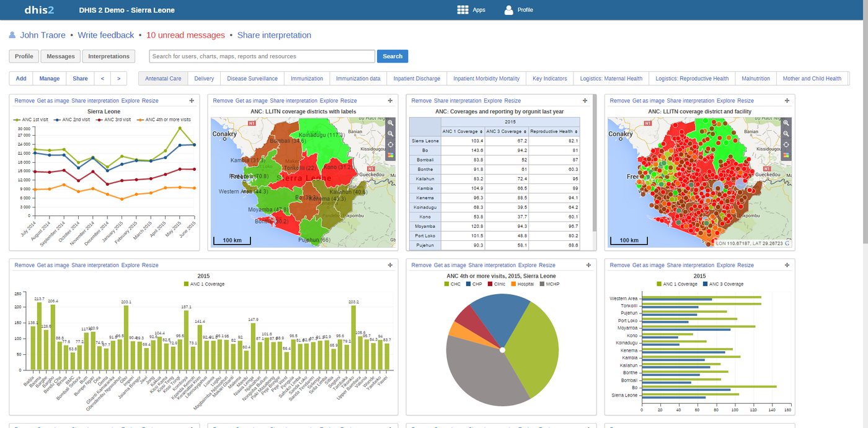Open the Disease Surveillance dashboard tab
The width and height of the screenshot is (868, 428).
pos(252,79)
